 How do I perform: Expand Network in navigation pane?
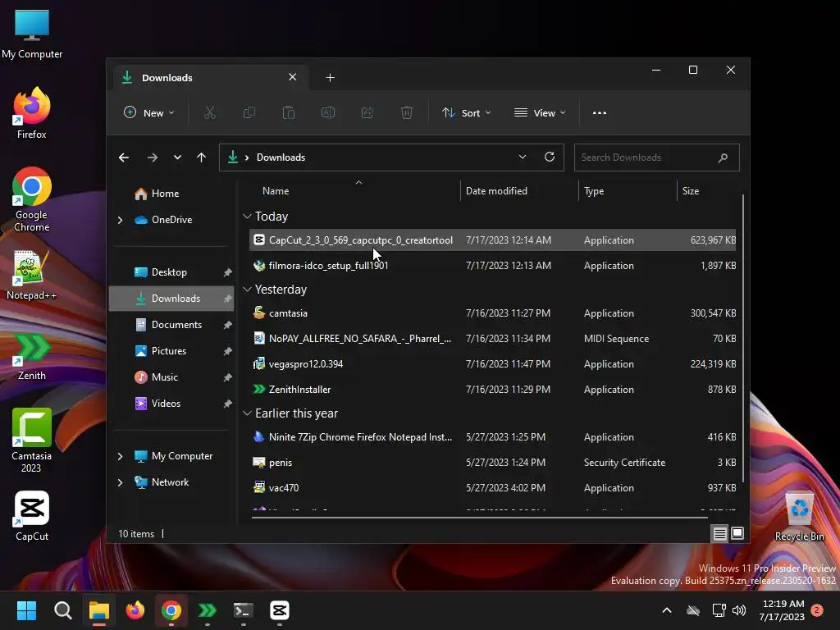pos(120,482)
